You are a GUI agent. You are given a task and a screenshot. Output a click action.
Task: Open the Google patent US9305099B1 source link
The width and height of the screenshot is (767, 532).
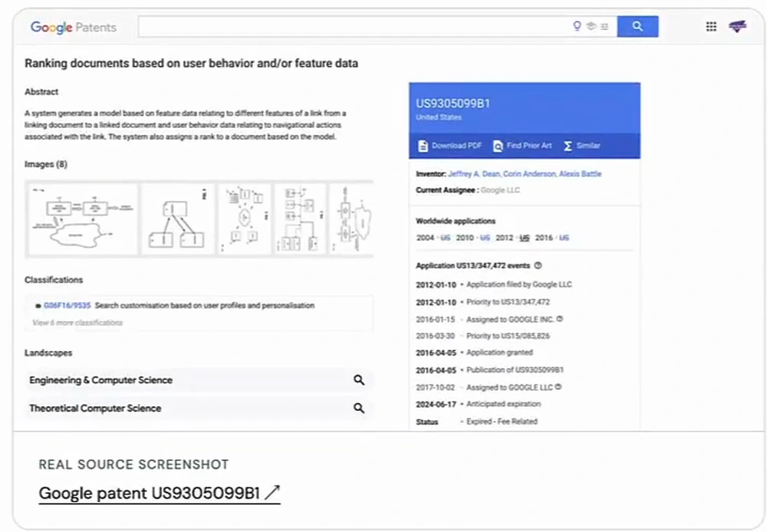[x=160, y=493]
